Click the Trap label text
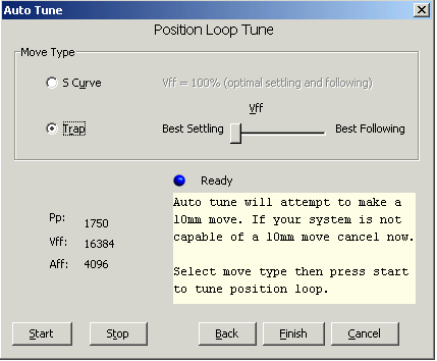 pos(74,129)
